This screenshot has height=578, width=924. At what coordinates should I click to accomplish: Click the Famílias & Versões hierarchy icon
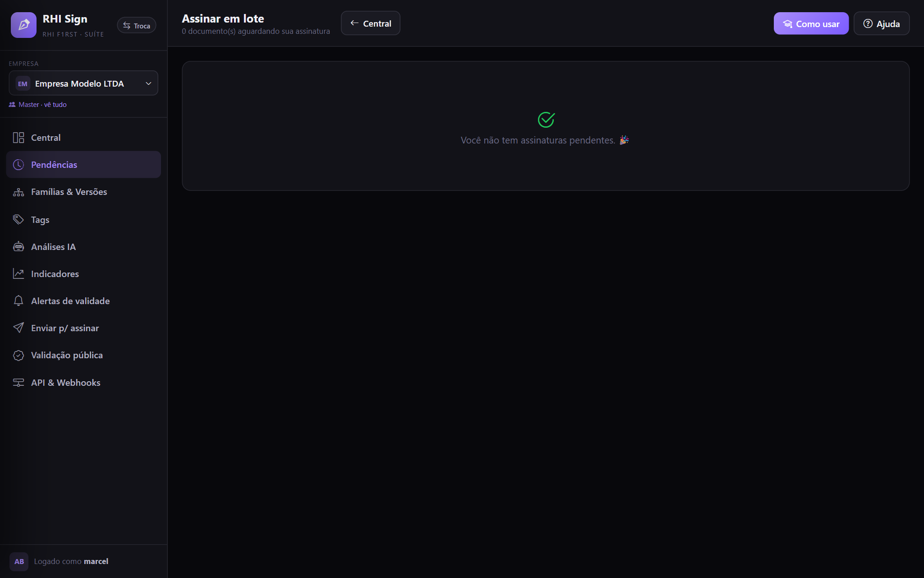pos(18,192)
